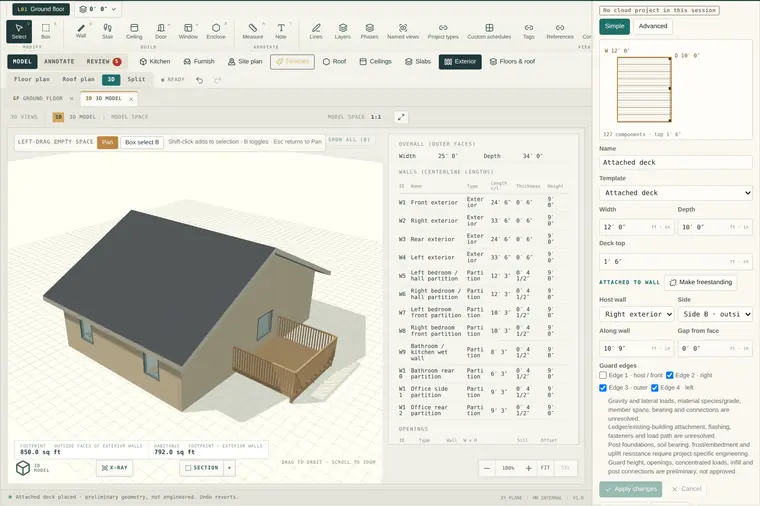Open the Phases tool

369,31
